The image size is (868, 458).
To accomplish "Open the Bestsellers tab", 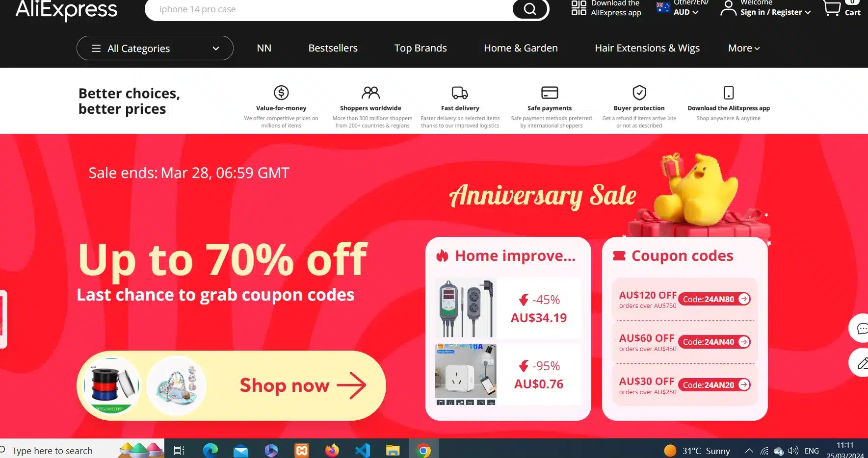I will pos(333,48).
